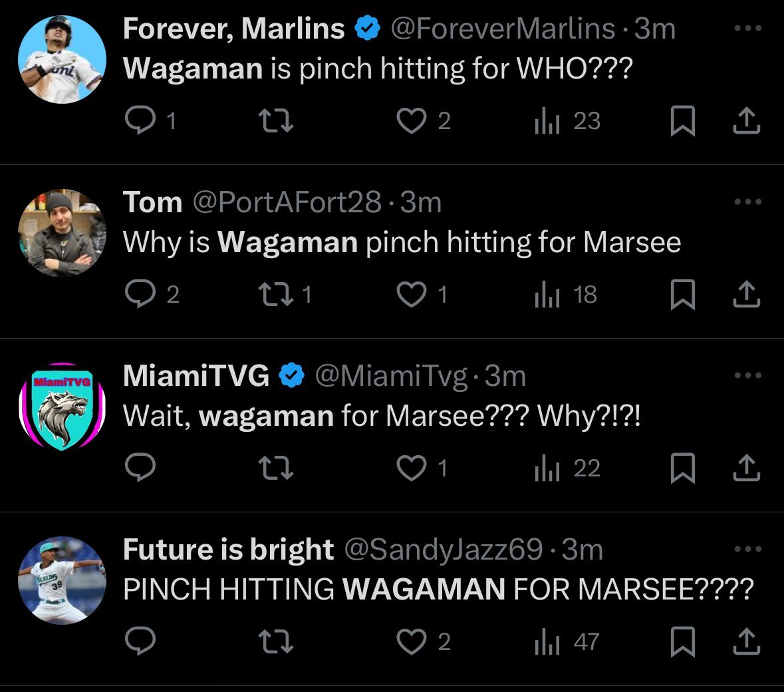Open the MiamiTVG display name
The height and width of the screenshot is (692, 784).
click(196, 376)
